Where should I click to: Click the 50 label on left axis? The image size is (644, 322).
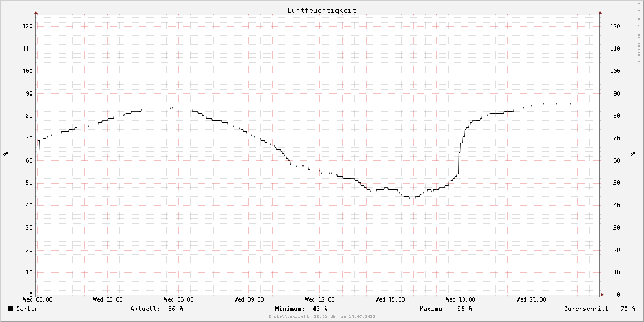29,183
